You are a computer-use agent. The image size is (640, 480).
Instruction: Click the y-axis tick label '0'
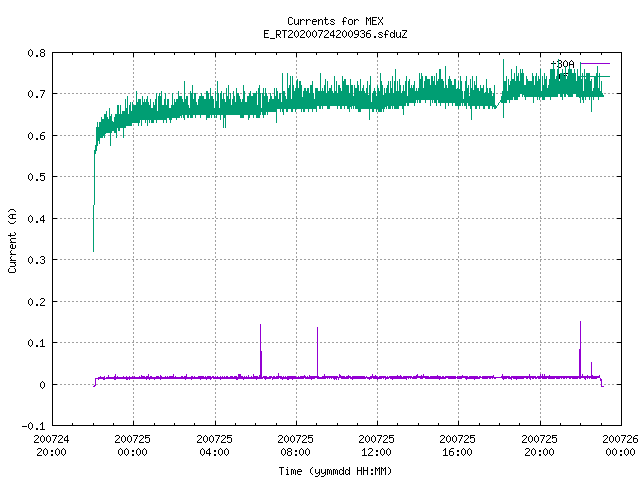coord(42,385)
